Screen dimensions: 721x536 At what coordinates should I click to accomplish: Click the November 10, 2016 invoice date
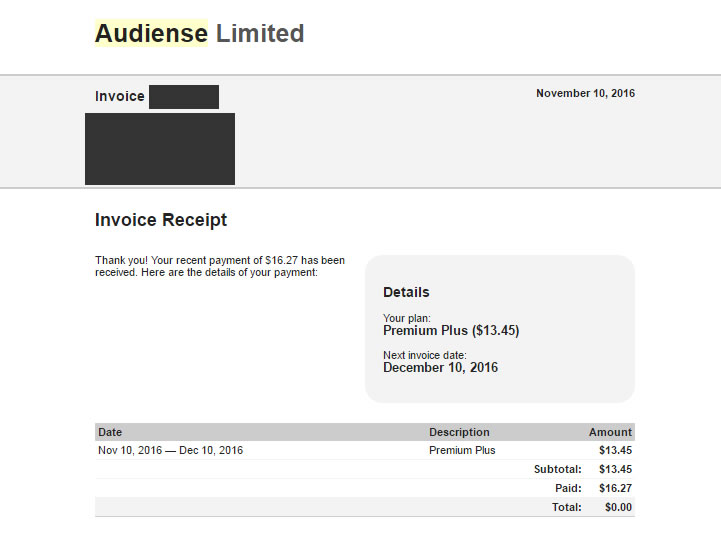[585, 93]
